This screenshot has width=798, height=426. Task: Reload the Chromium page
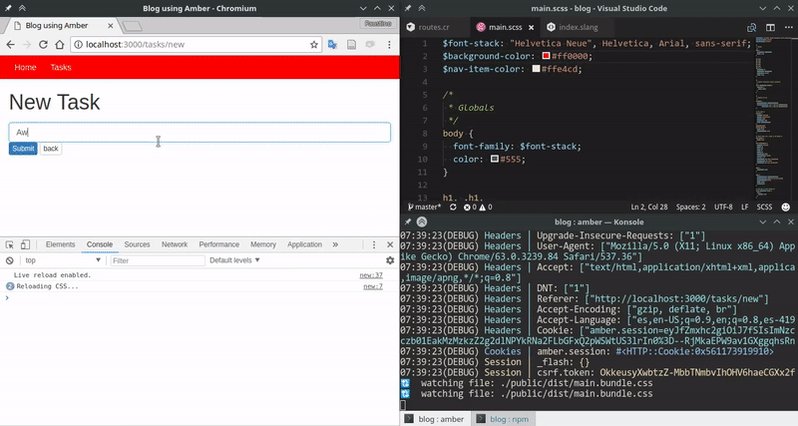click(43, 45)
